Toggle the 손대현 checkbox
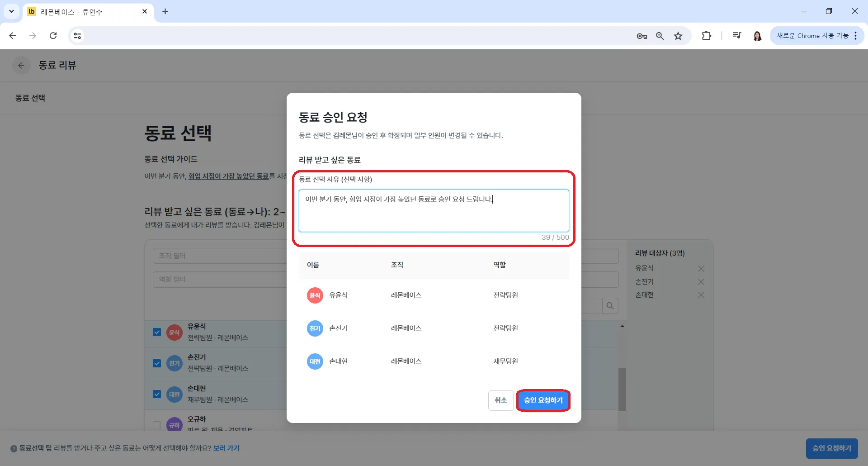The width and height of the screenshot is (868, 466). tap(157, 394)
